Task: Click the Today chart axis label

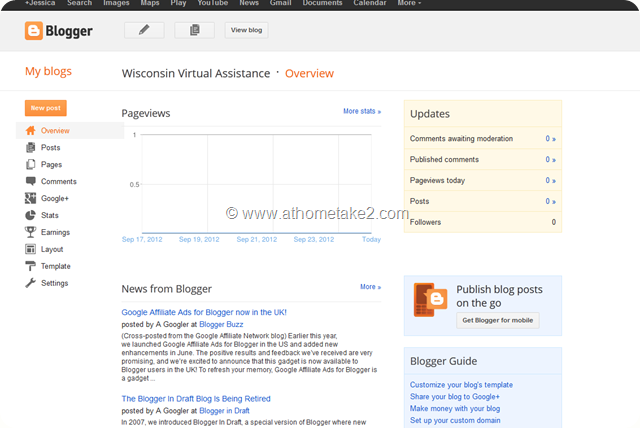Action: tap(371, 240)
